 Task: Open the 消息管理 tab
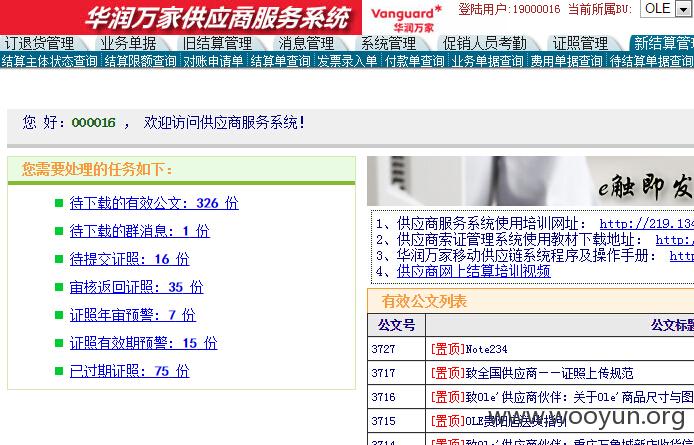click(306, 43)
